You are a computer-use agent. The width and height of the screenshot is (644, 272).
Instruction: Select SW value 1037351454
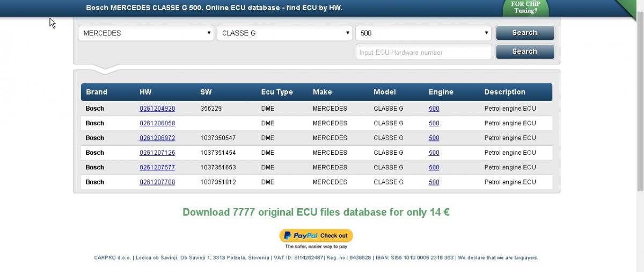click(x=218, y=153)
